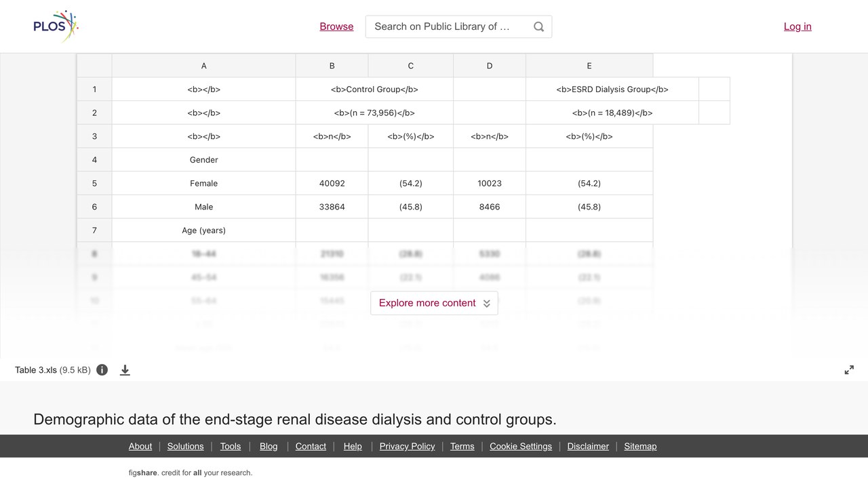Focus the Public Library search field

tap(448, 26)
